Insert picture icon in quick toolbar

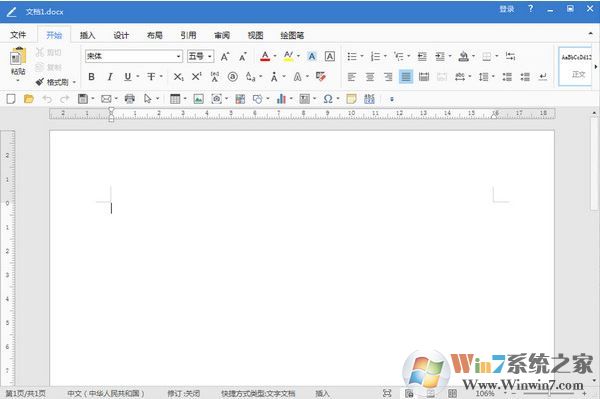(198, 99)
